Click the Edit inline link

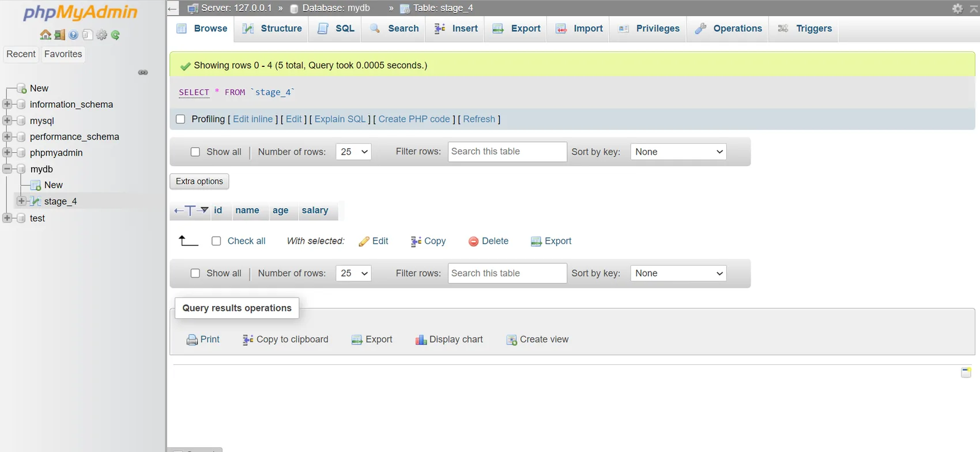point(252,119)
